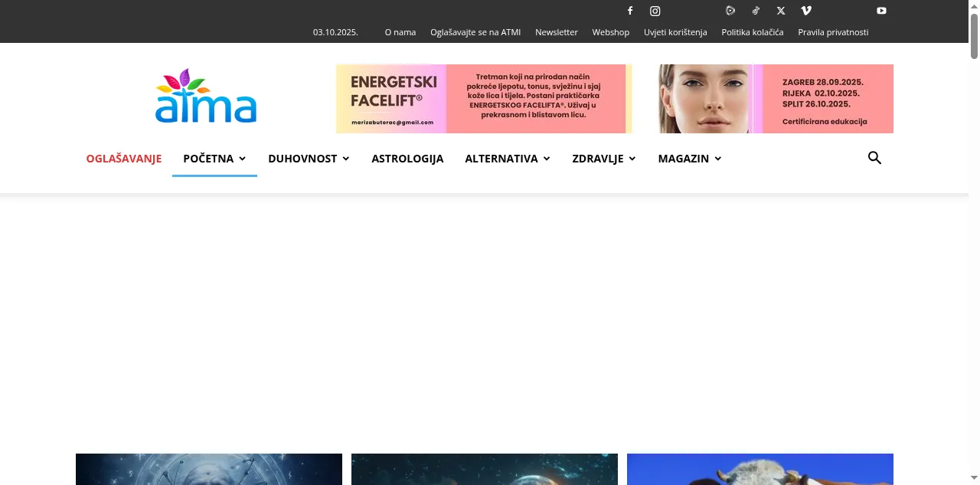Open the YouTube social icon

881,11
